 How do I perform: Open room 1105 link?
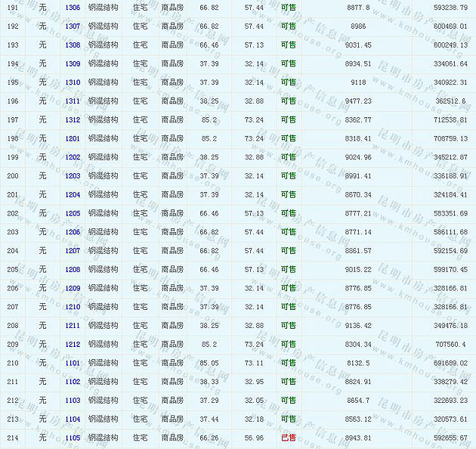(73, 438)
